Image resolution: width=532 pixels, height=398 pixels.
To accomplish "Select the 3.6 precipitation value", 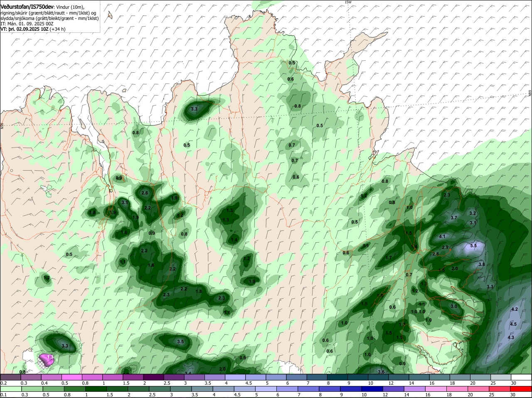I will coord(381,371).
